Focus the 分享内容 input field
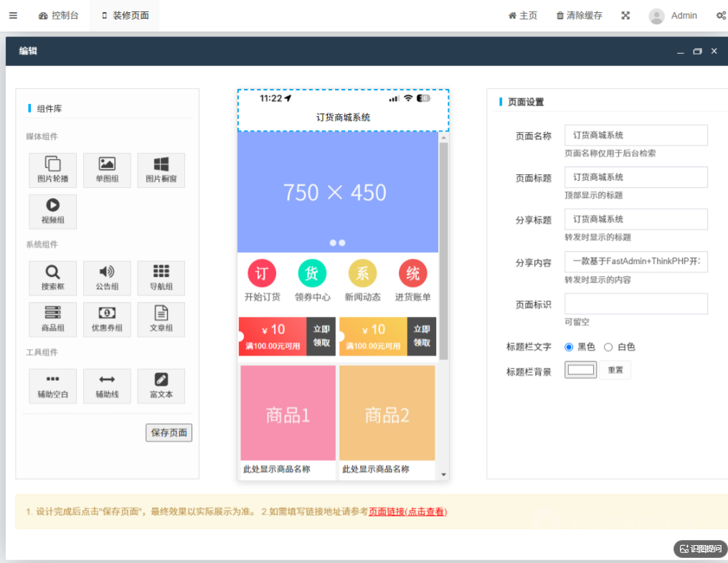 click(635, 261)
